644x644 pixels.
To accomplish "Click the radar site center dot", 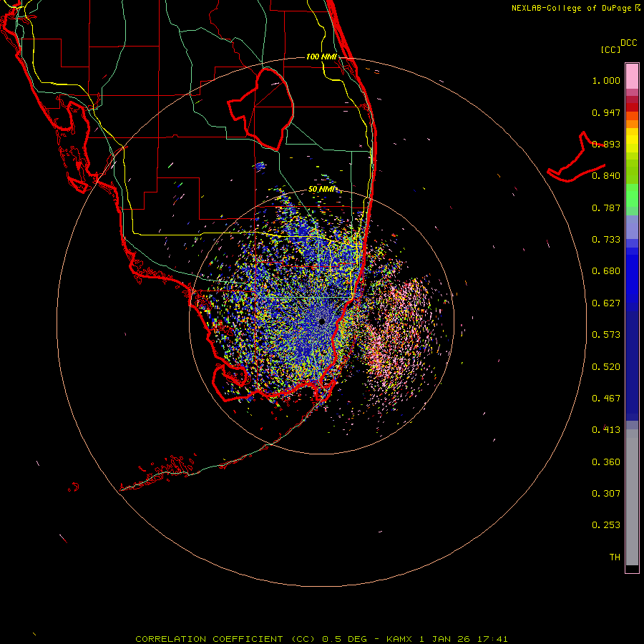I will (321, 321).
